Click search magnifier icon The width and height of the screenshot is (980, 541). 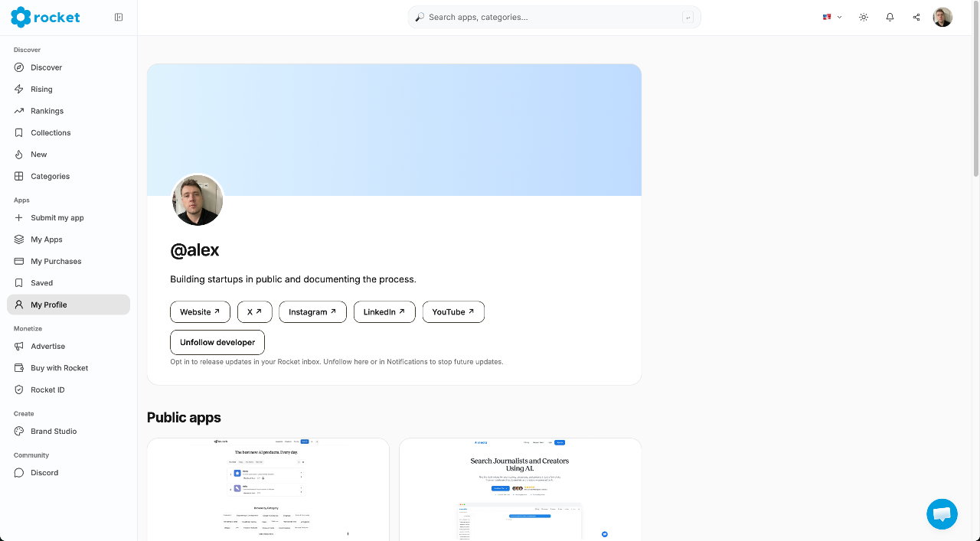[420, 17]
